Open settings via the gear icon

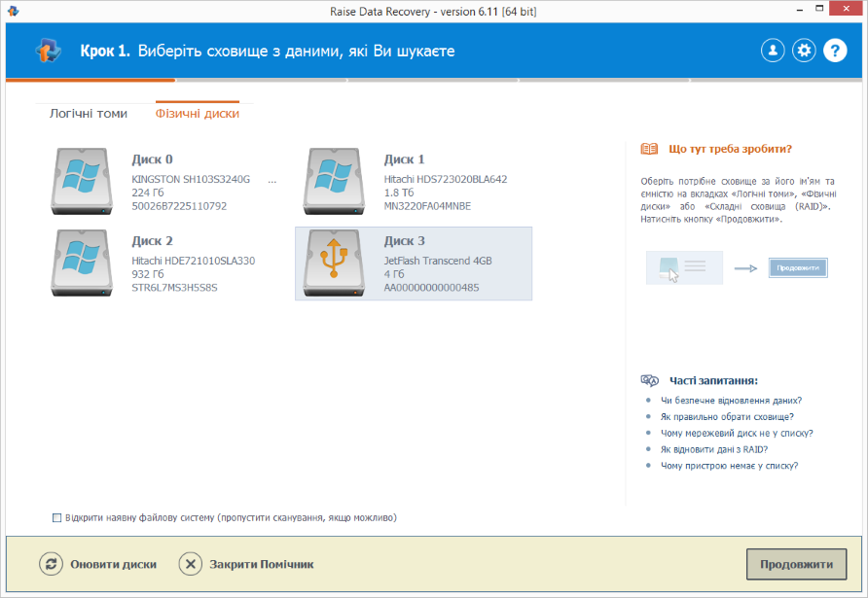point(804,51)
